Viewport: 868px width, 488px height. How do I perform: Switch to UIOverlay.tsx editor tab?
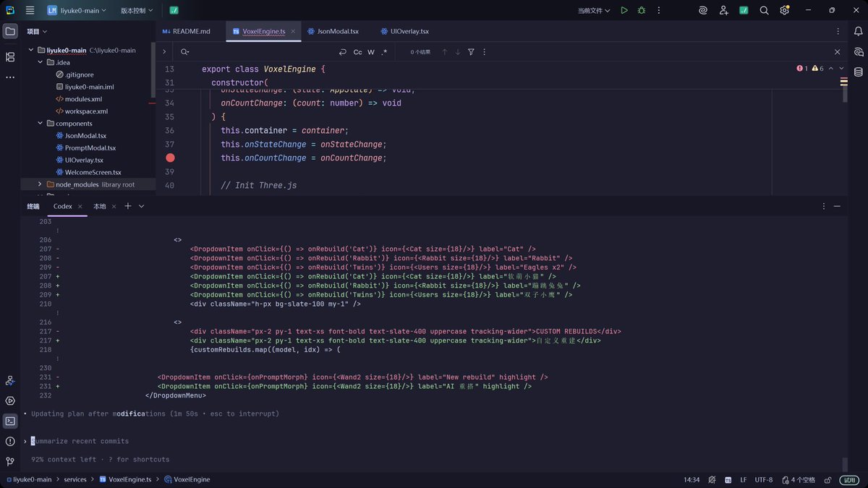click(x=405, y=31)
